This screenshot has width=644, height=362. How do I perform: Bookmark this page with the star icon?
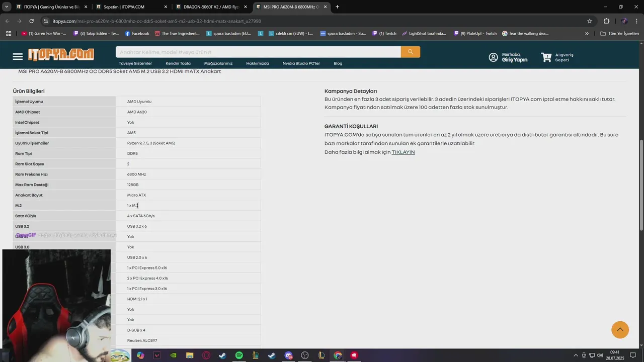click(590, 21)
